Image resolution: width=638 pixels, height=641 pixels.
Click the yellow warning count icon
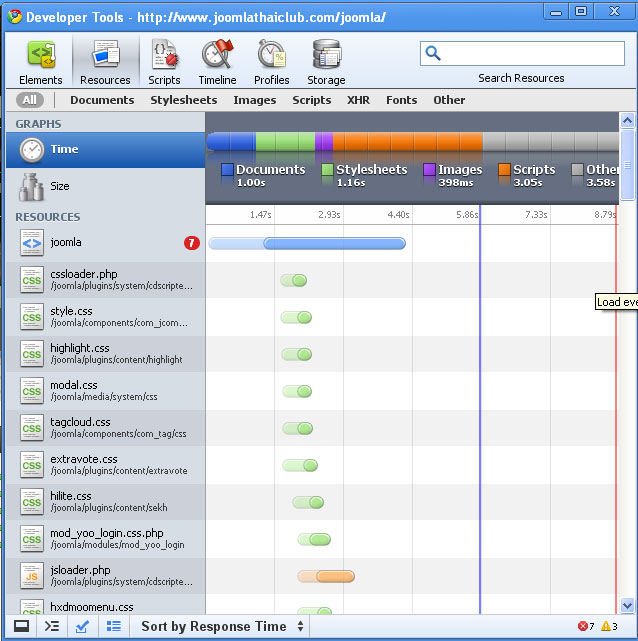(606, 626)
